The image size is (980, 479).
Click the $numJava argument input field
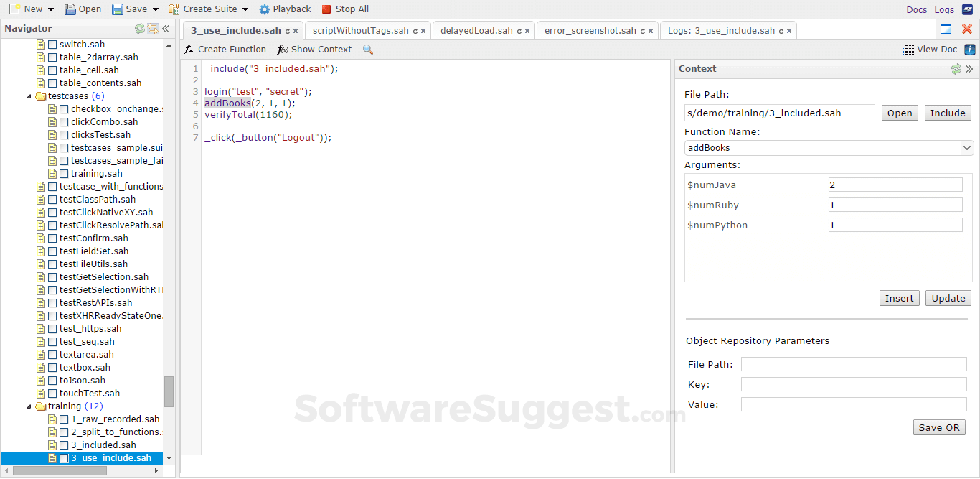click(x=895, y=185)
